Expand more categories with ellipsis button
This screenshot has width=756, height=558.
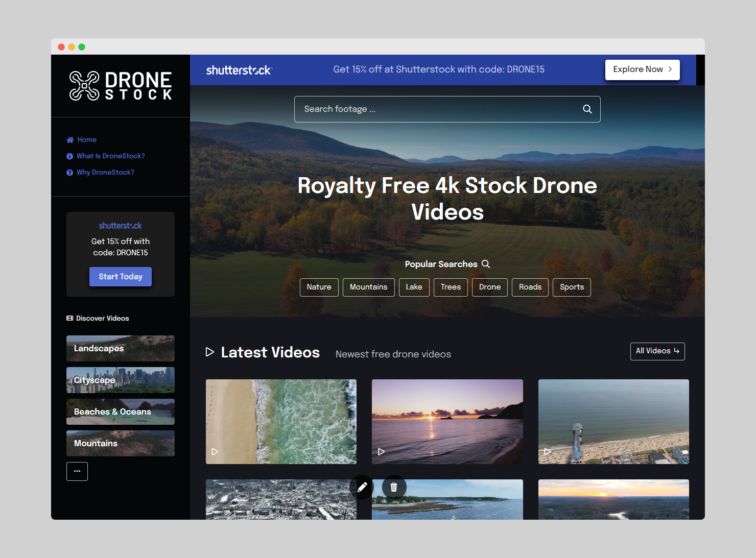[77, 471]
